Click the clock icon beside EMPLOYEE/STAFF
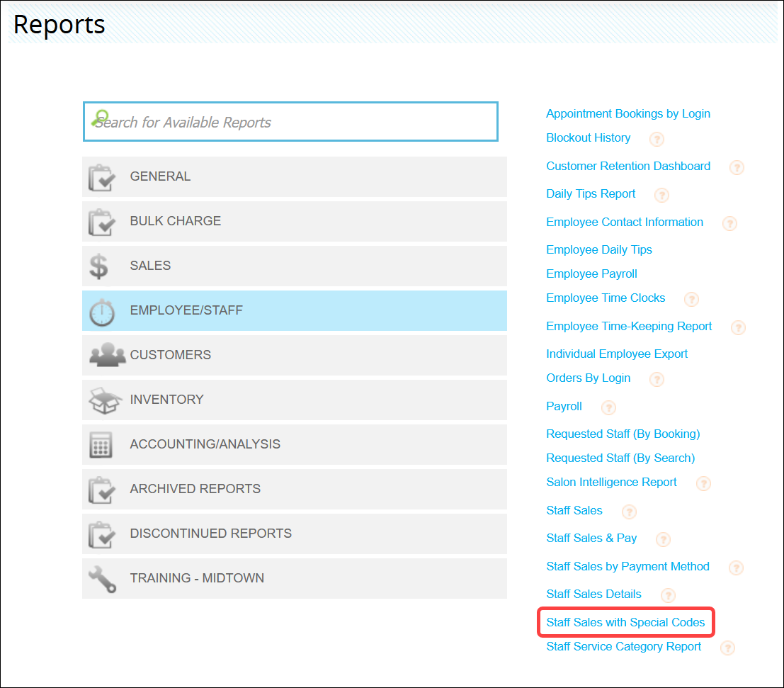This screenshot has height=688, width=784. pyautogui.click(x=103, y=310)
